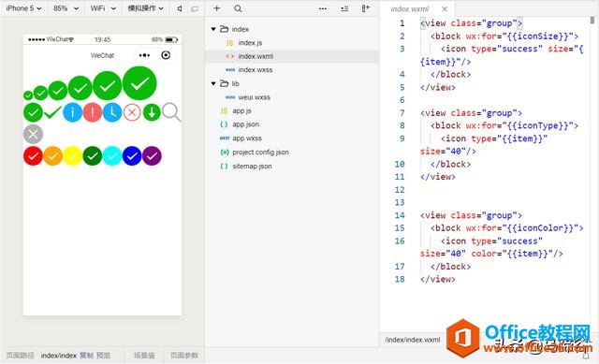Image resolution: width=599 pixels, height=364 pixels.
Task: Click the gray clear X icon
Action: (x=34, y=134)
